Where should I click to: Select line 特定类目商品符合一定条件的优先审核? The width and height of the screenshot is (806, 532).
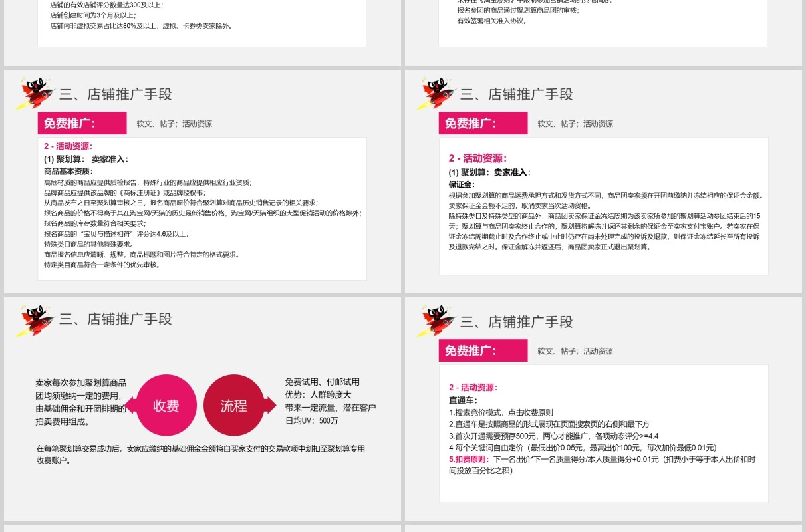click(102, 265)
